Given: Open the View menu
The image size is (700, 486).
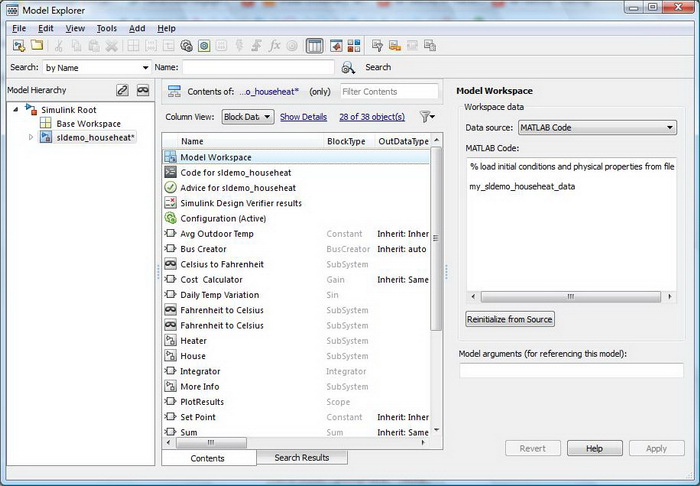Looking at the screenshot, I should click(75, 29).
